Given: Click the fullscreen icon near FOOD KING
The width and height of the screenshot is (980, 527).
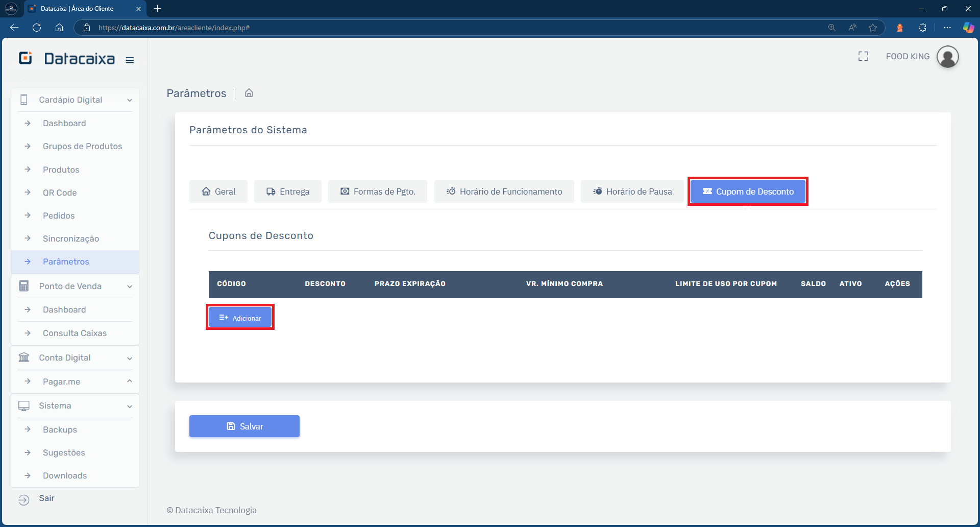Looking at the screenshot, I should tap(863, 56).
